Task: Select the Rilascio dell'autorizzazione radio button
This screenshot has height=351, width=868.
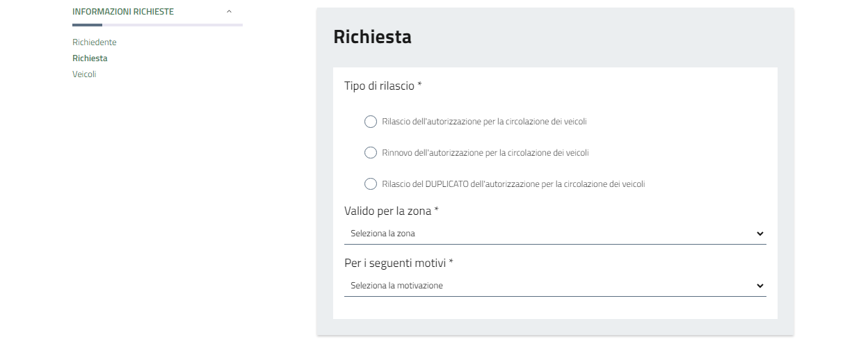Action: [371, 122]
